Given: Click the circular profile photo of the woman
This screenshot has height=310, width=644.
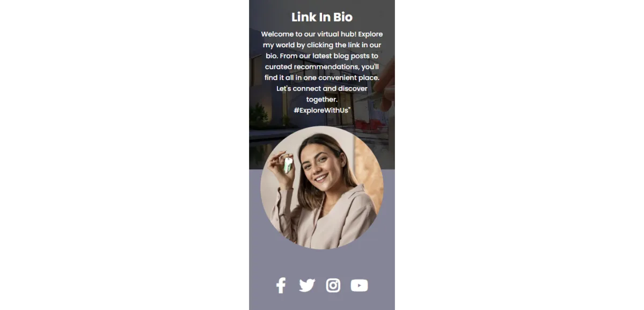Looking at the screenshot, I should 322,188.
